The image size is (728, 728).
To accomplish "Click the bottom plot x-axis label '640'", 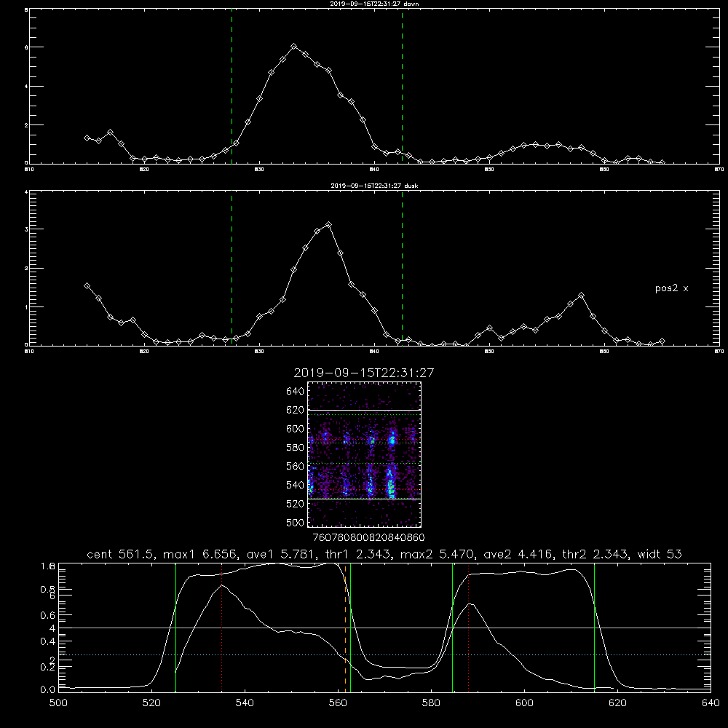I will click(711, 703).
